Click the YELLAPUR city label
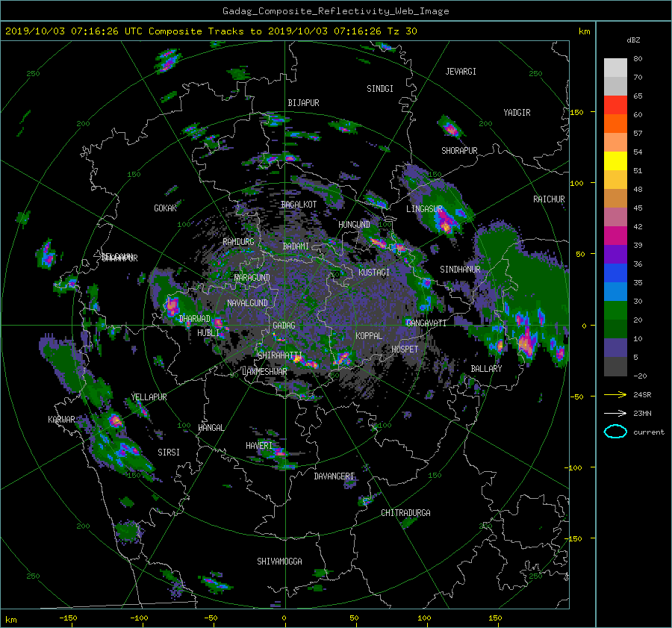Screen dimensions: 672x628 [x=149, y=397]
